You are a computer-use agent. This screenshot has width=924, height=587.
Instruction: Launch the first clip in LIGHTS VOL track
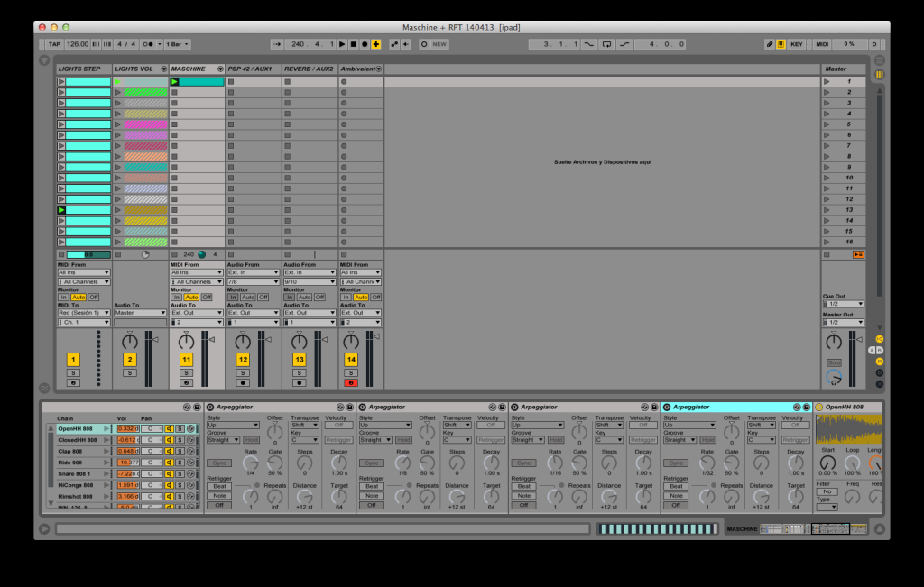tap(117, 81)
